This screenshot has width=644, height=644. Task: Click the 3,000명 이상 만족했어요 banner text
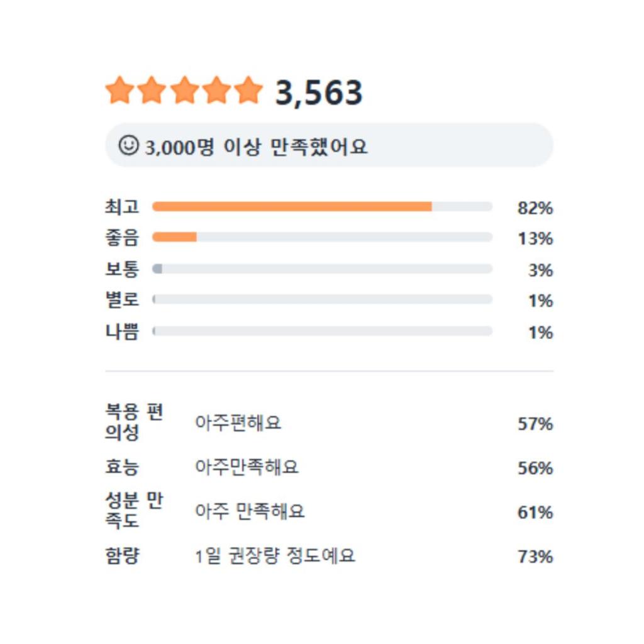click(256, 147)
